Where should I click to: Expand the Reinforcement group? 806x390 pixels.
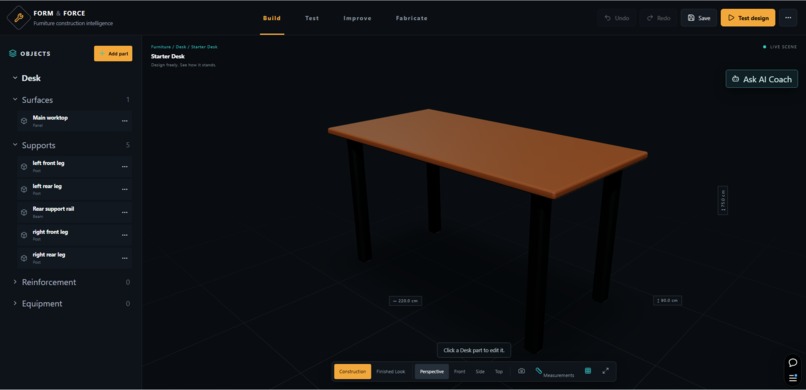coord(15,282)
